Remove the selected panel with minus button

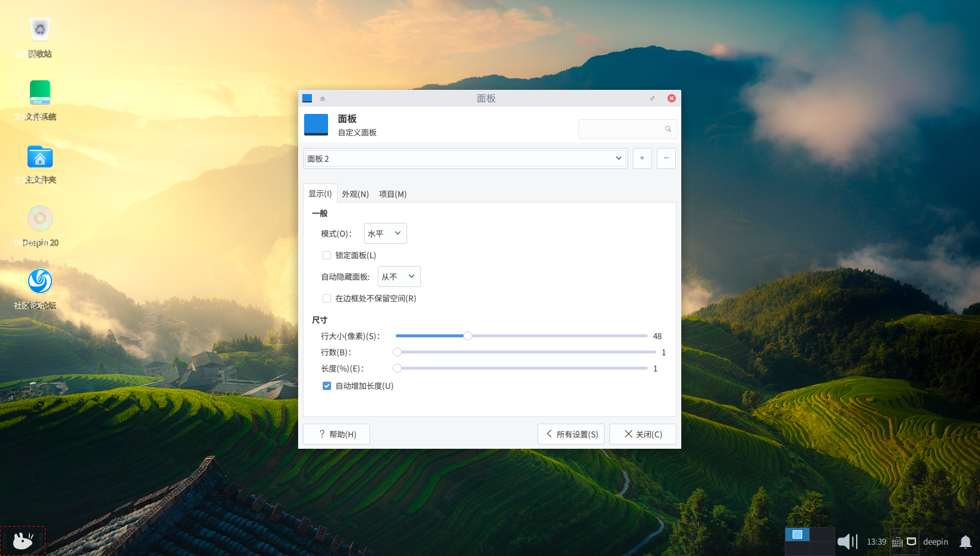[x=666, y=158]
